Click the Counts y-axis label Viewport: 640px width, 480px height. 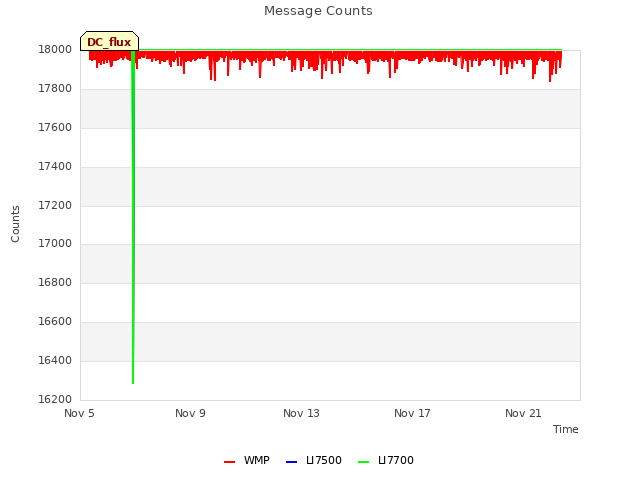[x=15, y=224]
